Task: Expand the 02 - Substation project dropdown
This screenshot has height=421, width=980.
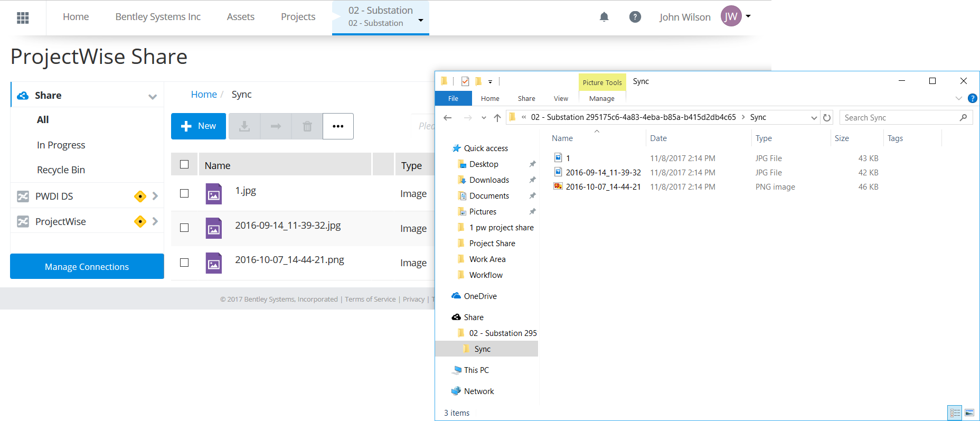Action: click(421, 20)
